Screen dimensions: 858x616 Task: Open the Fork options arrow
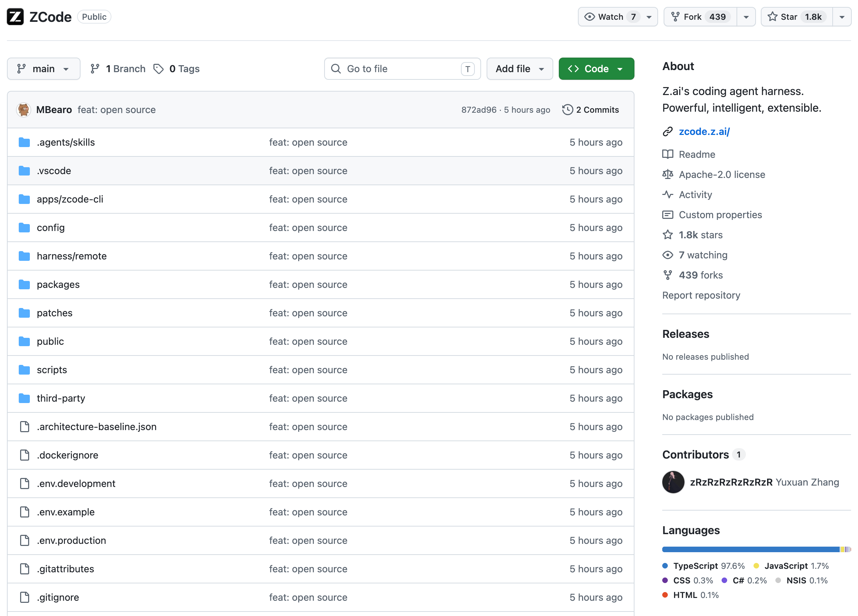tap(746, 17)
